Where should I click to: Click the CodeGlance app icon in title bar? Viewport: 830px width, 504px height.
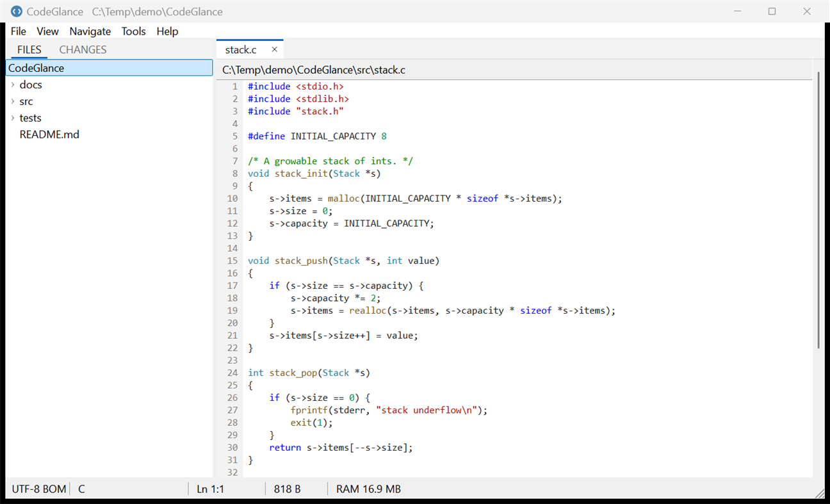[17, 12]
